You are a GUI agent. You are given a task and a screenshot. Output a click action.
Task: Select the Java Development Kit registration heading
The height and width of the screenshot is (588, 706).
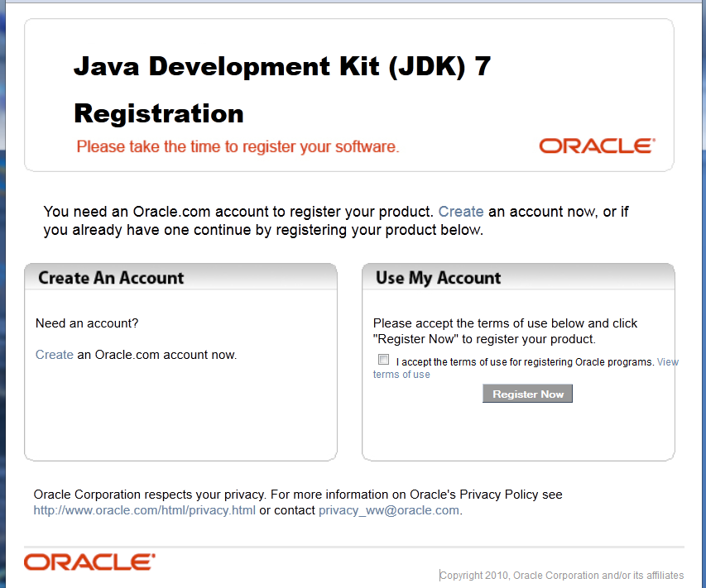point(283,66)
